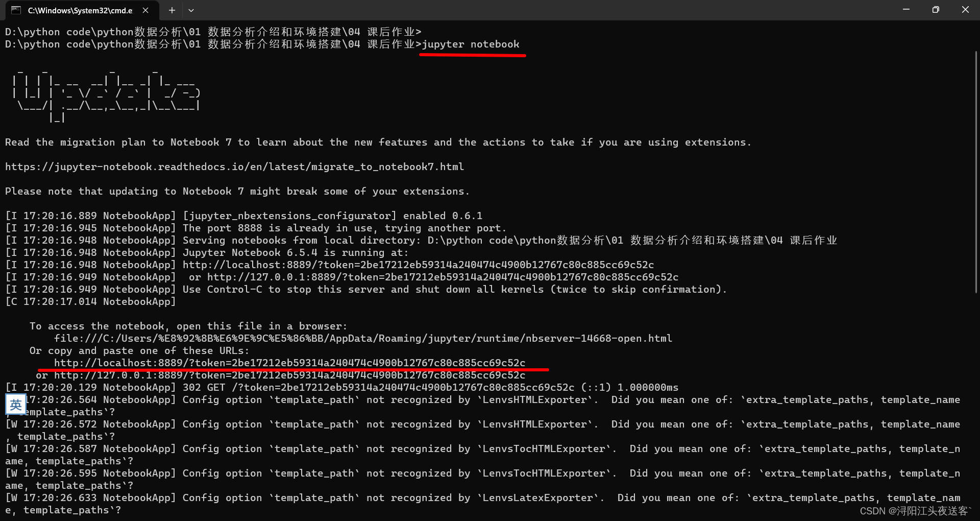Open the terminal profiles dropdown
Viewport: 980px width, 521px height.
pyautogui.click(x=191, y=10)
